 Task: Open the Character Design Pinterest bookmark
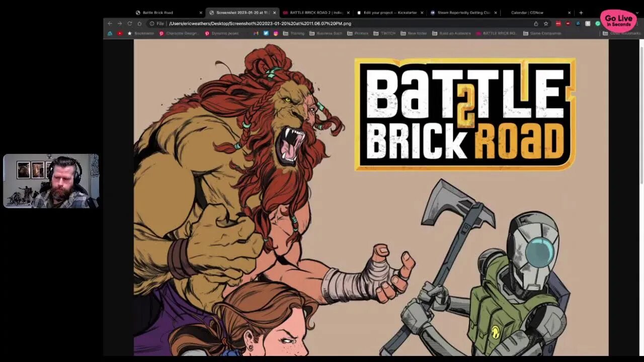tap(179, 33)
